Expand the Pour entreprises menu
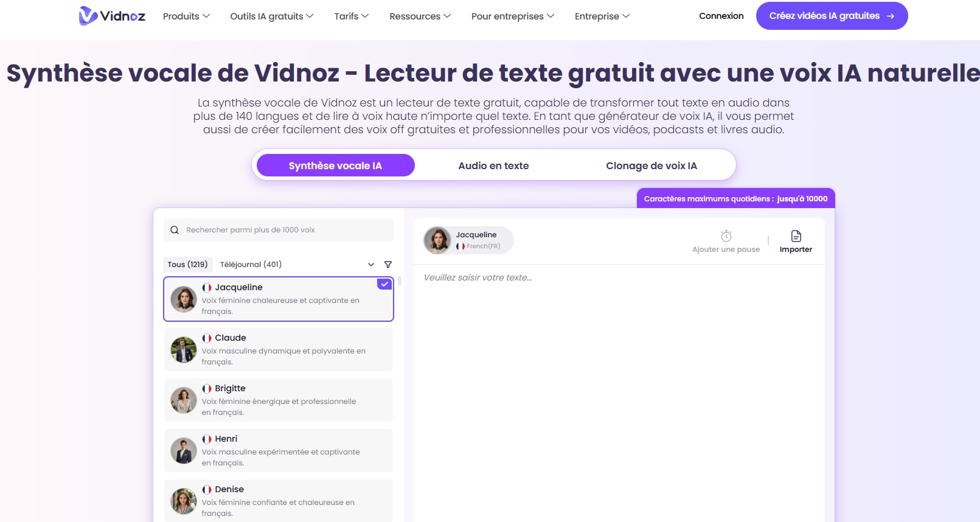The height and width of the screenshot is (522, 980). point(513,16)
